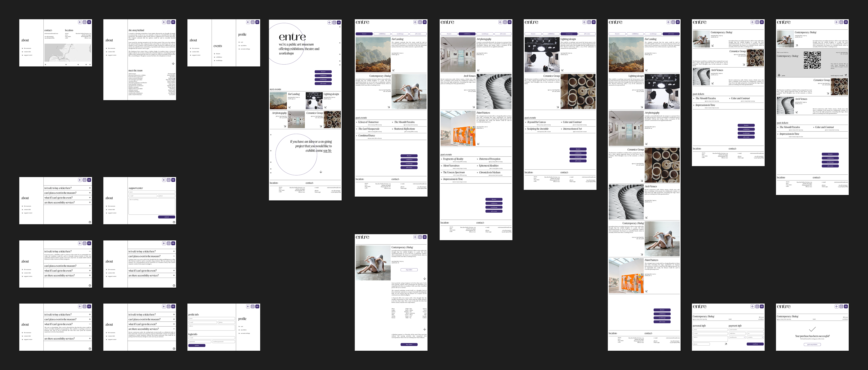Click the 'say hi' link
Viewport: 868px width, 370px height.
pyautogui.click(x=328, y=150)
